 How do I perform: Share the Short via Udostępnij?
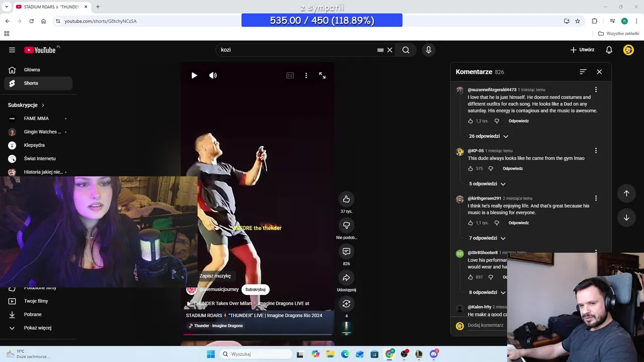(346, 278)
